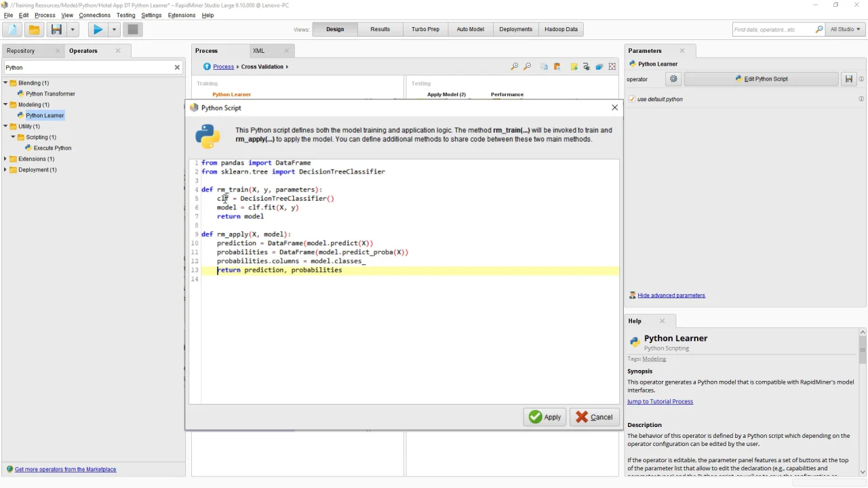Viewport: 868px width, 488px height.
Task: Open process with the folder icon
Action: click(34, 29)
